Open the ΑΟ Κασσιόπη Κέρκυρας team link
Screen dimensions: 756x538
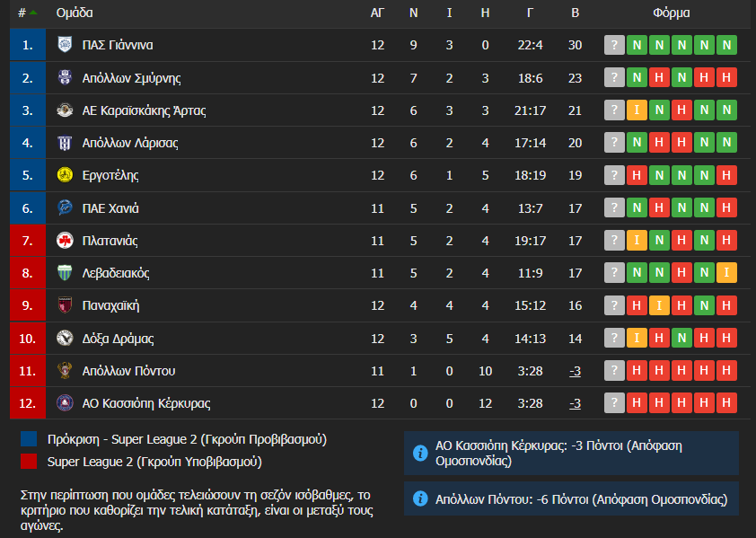[x=145, y=403]
